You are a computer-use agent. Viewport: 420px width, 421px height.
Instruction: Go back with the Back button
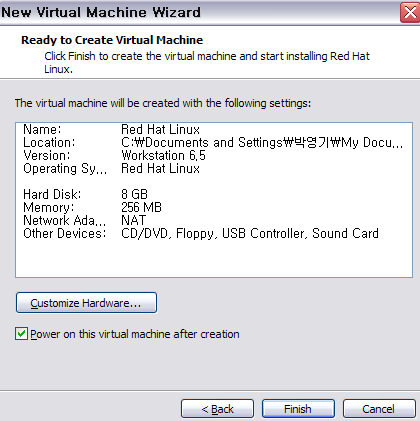pos(217,409)
